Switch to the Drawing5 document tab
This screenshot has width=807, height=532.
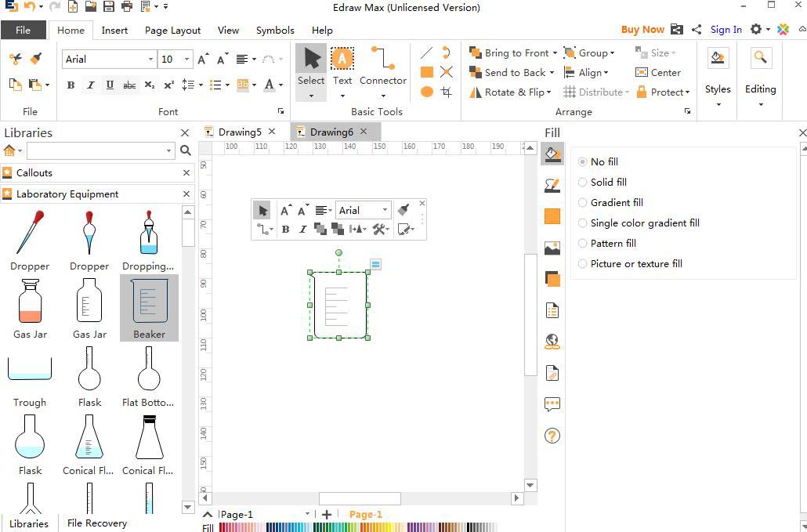tap(240, 132)
